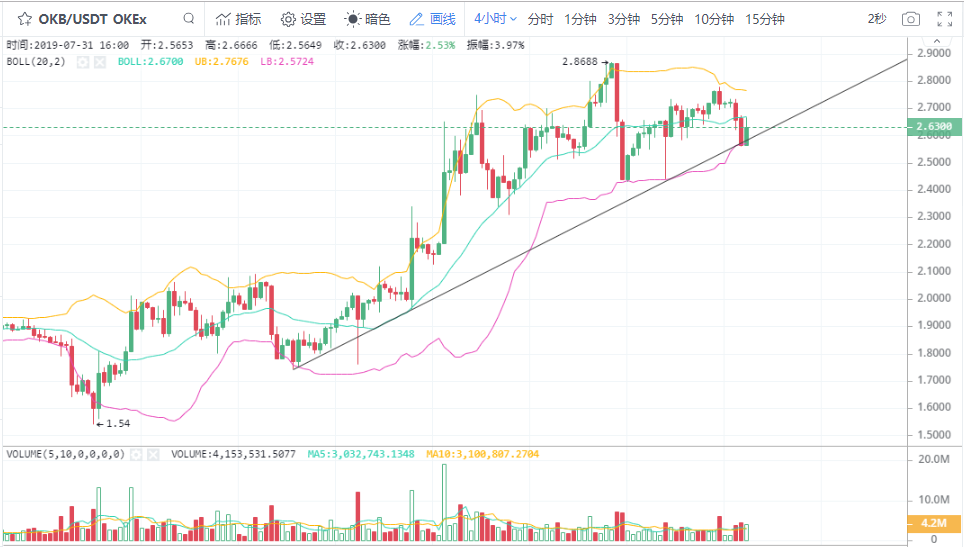
Task: Click the 涨幅 2.53% change value
Action: (427, 45)
